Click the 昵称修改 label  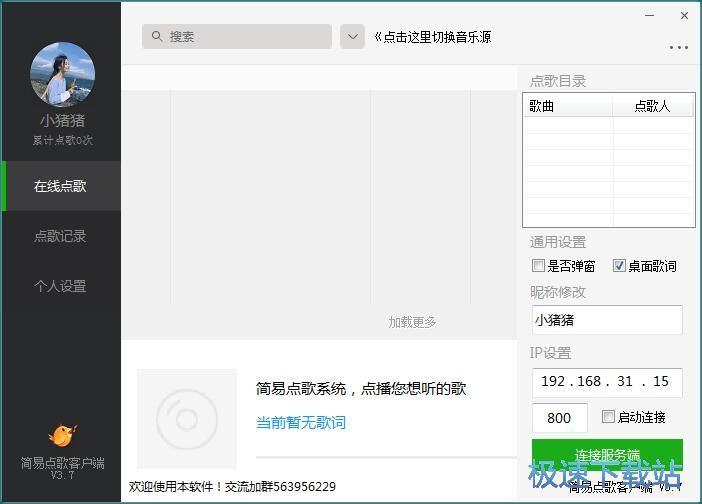coord(558,292)
